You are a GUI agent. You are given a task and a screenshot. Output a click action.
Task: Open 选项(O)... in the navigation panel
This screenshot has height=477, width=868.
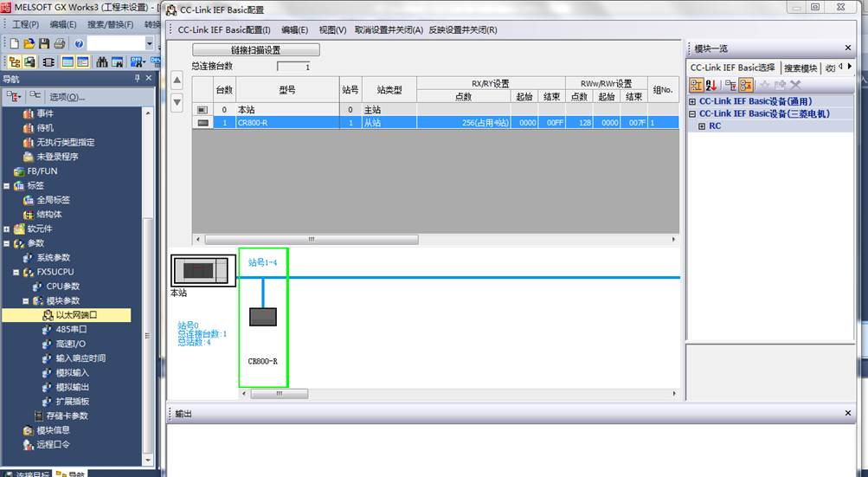pyautogui.click(x=67, y=97)
